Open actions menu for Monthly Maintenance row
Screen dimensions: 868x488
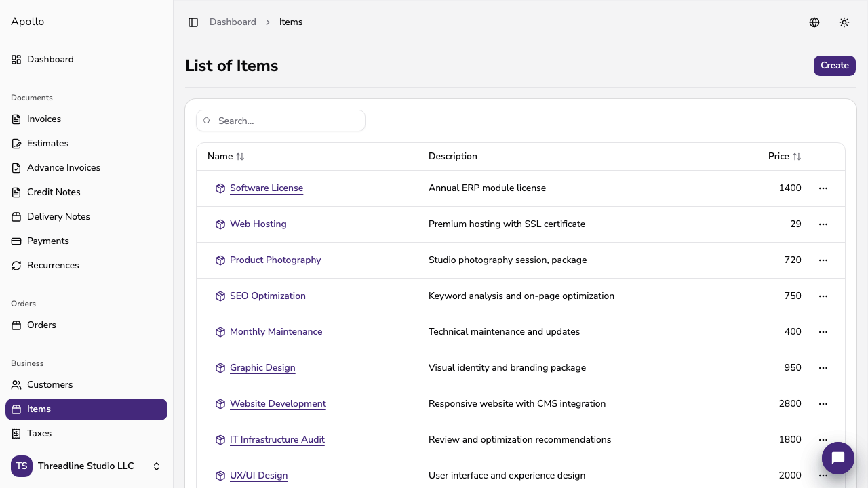823,332
